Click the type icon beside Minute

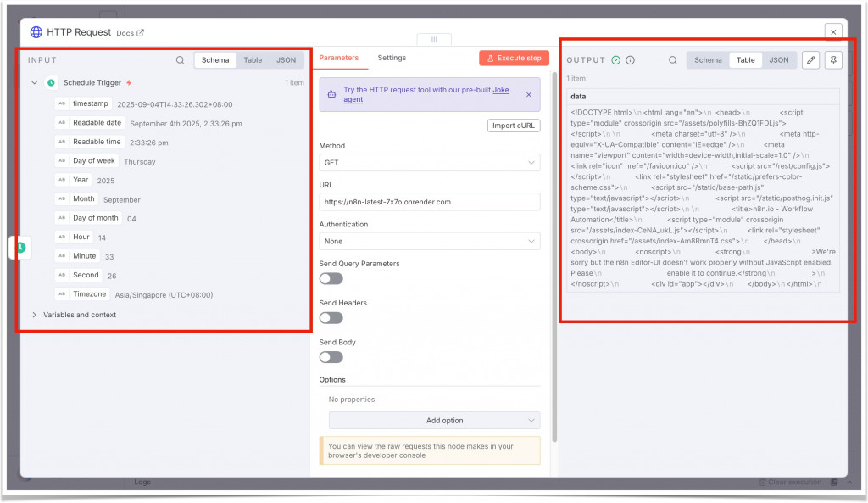coord(62,256)
